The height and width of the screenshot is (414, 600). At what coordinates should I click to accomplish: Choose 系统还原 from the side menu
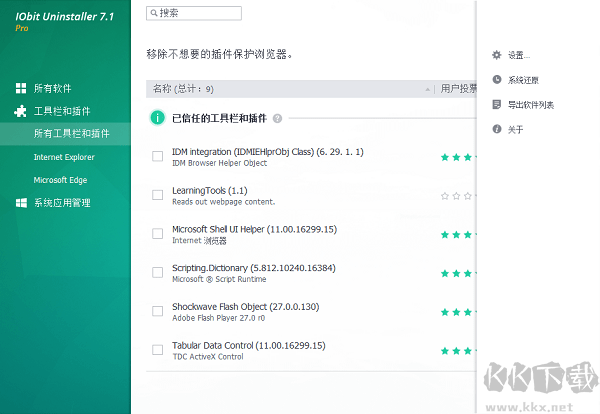(523, 80)
